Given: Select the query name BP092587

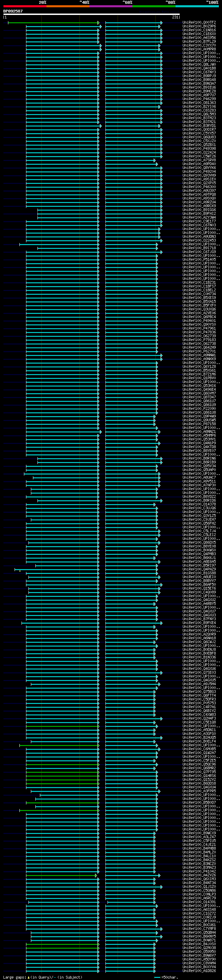Looking at the screenshot, I should [13, 11].
